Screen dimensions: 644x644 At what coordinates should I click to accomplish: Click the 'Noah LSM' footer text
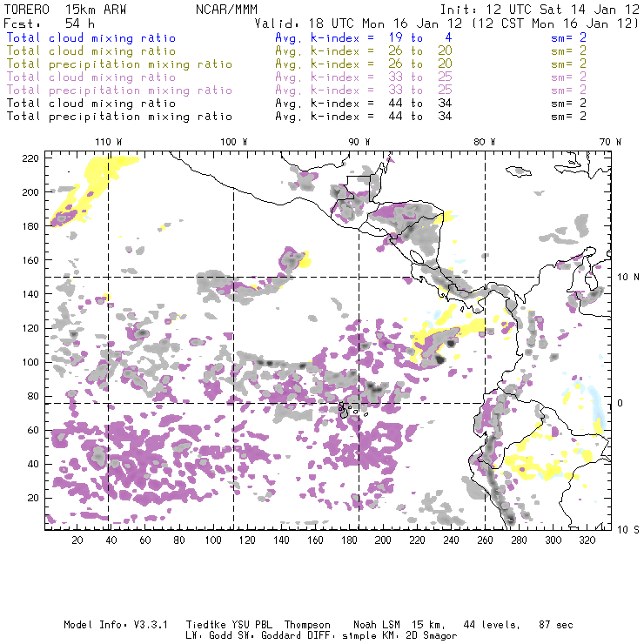point(377,625)
